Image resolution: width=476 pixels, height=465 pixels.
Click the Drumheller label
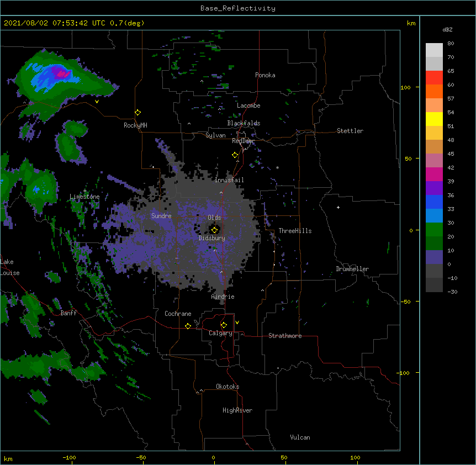tap(352, 269)
